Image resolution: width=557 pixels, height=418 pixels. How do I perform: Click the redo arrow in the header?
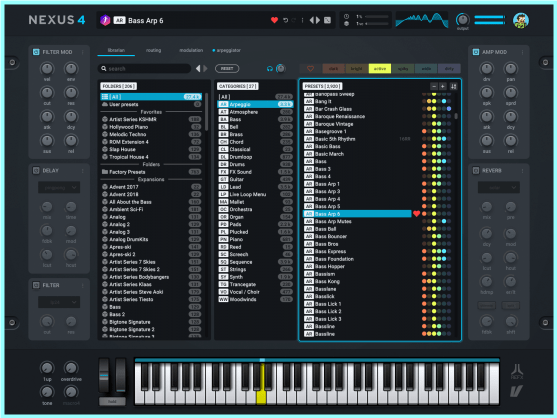click(x=294, y=20)
